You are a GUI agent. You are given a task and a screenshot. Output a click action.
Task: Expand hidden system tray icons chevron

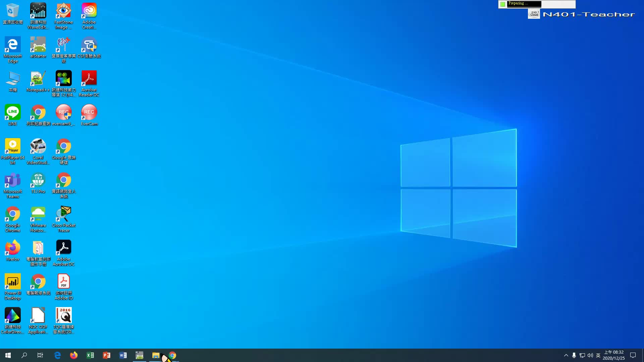[x=566, y=355]
